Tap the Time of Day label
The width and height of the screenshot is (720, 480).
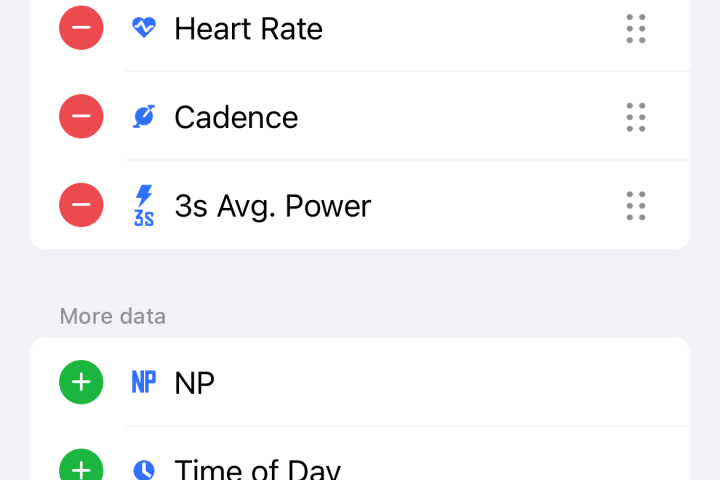[257, 469]
